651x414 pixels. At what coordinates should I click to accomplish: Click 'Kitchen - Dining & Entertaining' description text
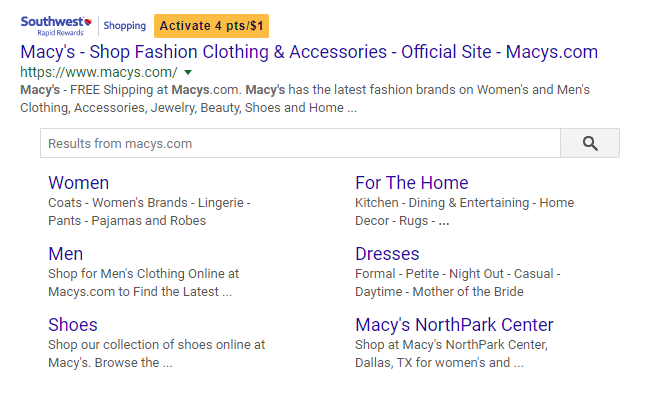click(x=442, y=203)
